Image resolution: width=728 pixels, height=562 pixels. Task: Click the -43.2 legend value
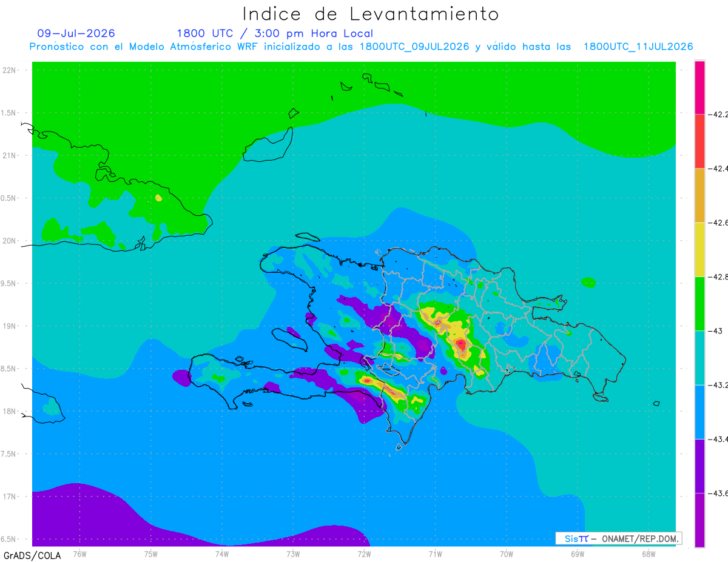(x=718, y=385)
